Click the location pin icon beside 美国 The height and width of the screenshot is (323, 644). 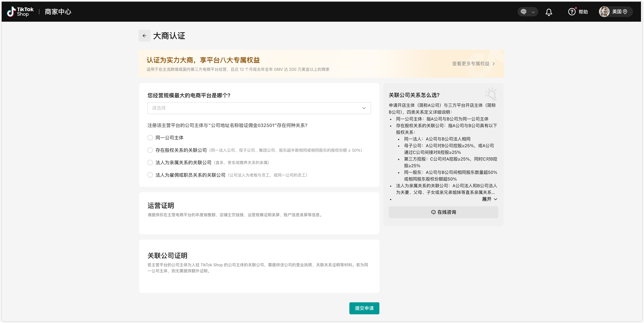(x=625, y=12)
